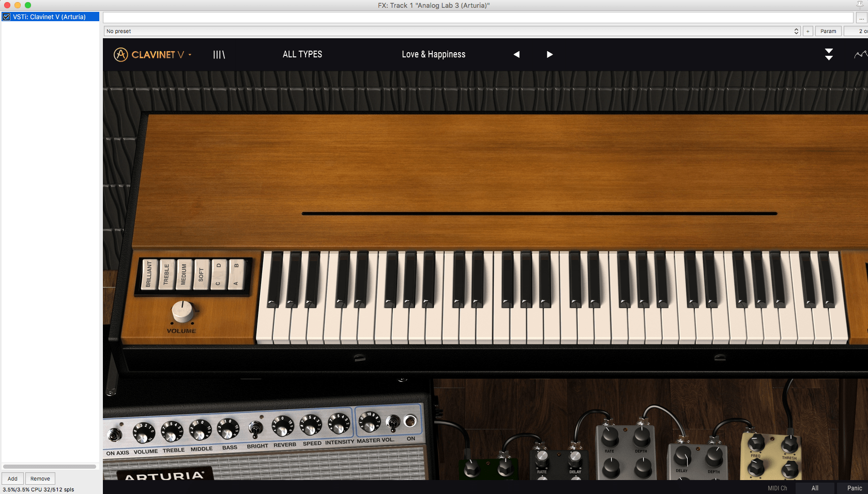Turn the keyboard VOLUME knob
Viewport: 868px width, 494px height.
coord(182,311)
